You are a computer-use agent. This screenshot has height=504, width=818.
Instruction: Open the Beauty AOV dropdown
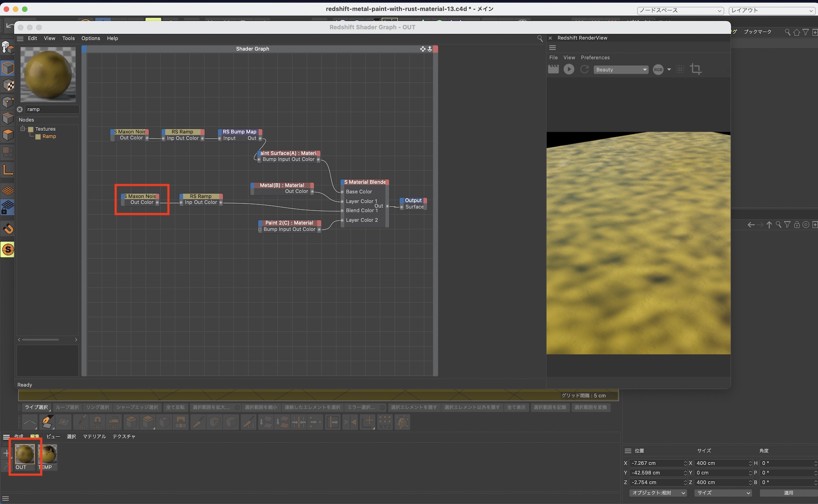[x=621, y=70]
